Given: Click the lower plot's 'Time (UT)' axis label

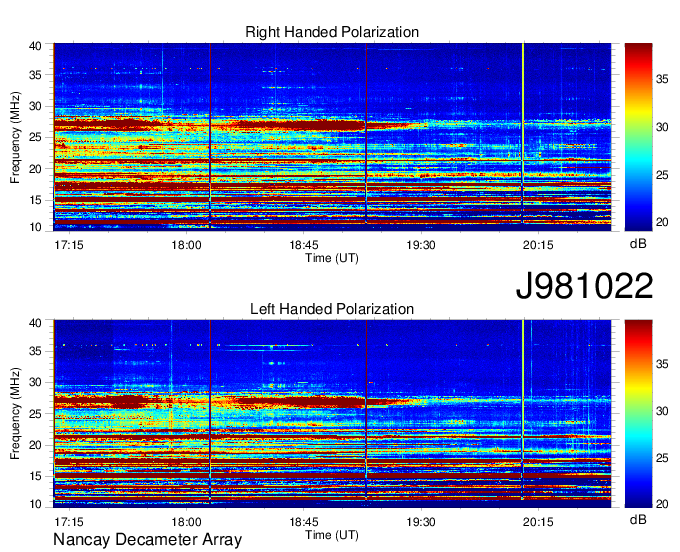Looking at the screenshot, I should click(332, 535).
